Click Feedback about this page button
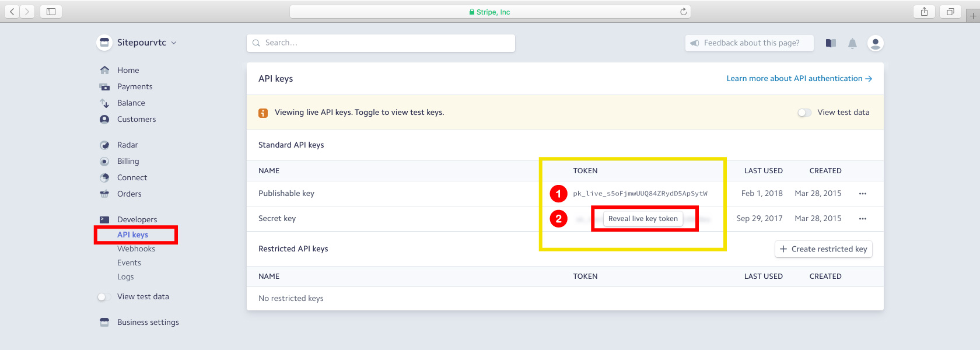This screenshot has height=350, width=980. 749,43
